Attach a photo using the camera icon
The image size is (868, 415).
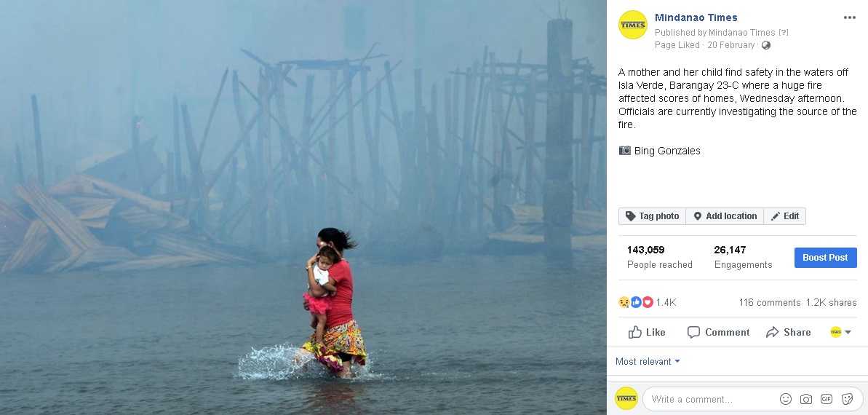click(806, 399)
